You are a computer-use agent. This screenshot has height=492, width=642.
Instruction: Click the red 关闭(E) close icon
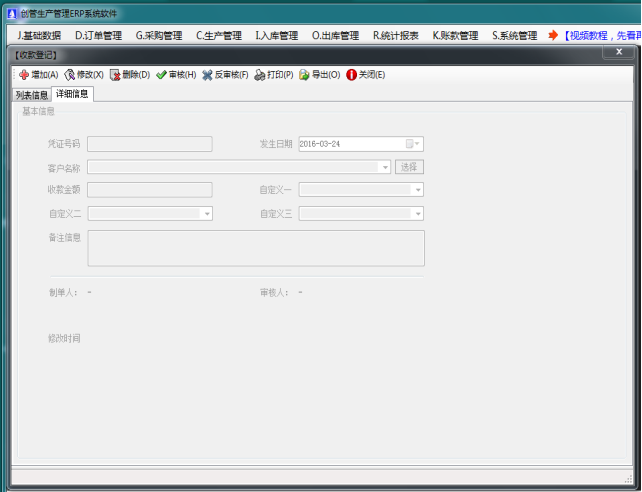(x=352, y=75)
